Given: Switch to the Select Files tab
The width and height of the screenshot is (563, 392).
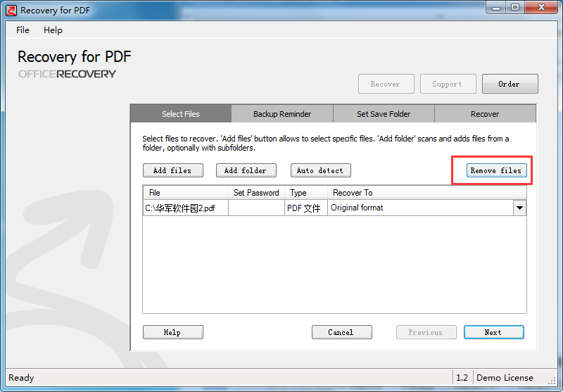Looking at the screenshot, I should point(181,114).
